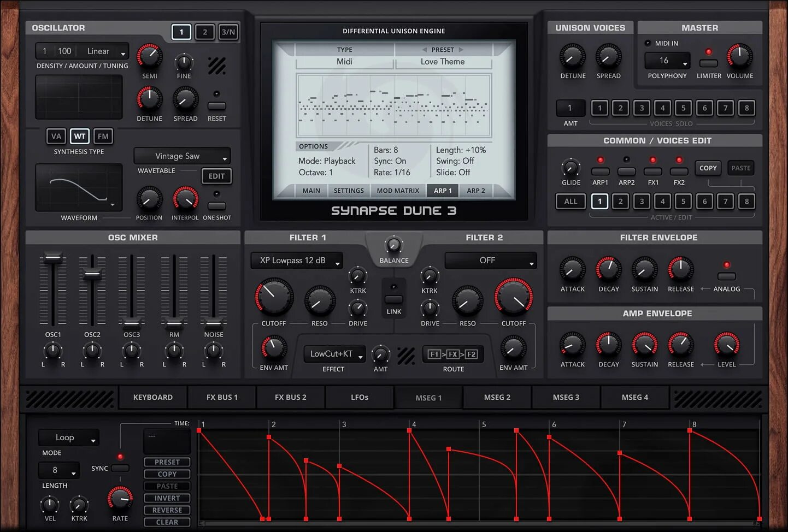Toggle the filter envelope ANALOG switch
The image size is (788, 532).
click(x=726, y=276)
